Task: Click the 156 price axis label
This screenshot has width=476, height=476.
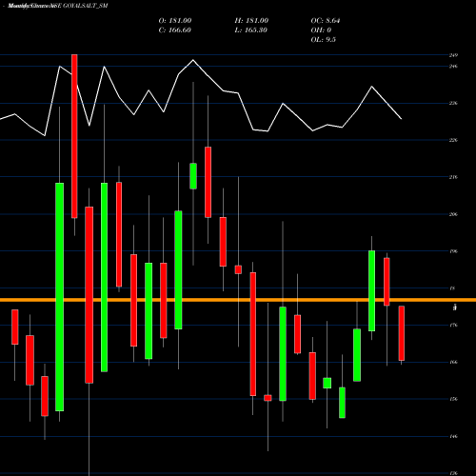Action: tap(453, 399)
